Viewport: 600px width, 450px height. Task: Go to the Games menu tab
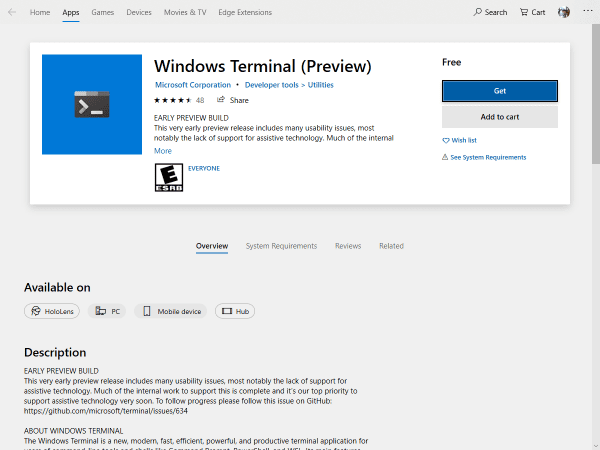point(102,12)
